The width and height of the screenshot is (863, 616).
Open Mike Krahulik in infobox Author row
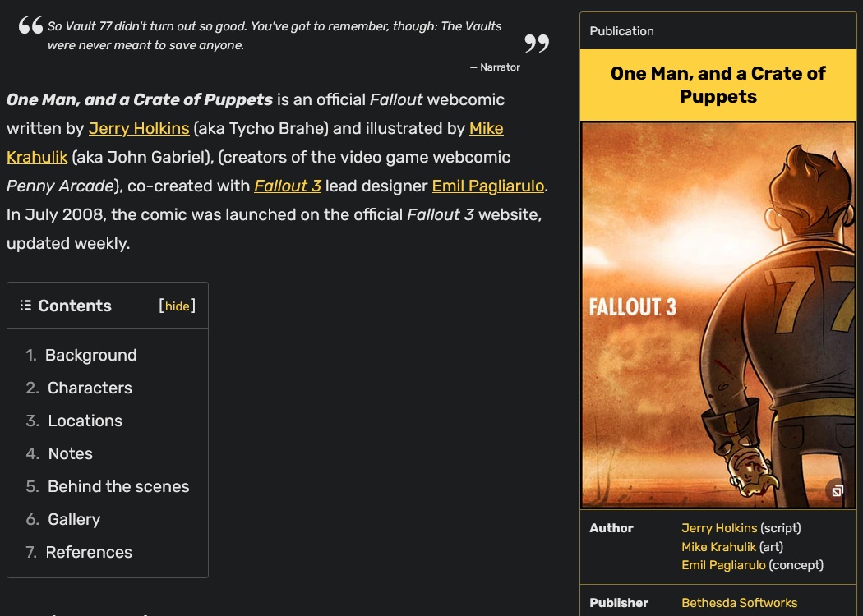click(718, 547)
